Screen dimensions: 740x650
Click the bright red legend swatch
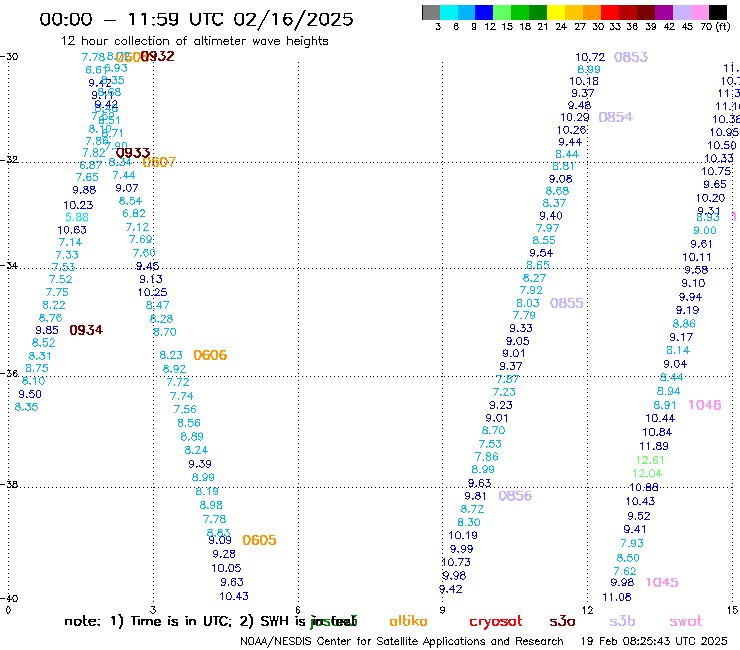pos(609,12)
